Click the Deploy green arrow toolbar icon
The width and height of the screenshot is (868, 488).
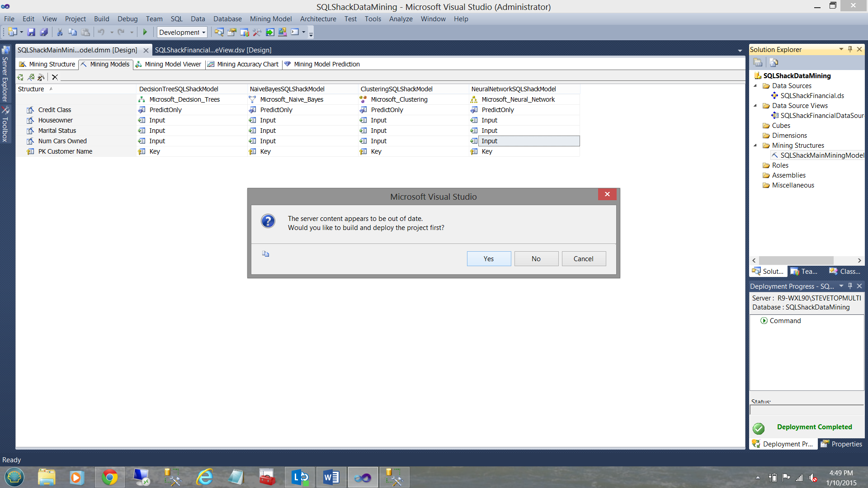[x=270, y=32]
